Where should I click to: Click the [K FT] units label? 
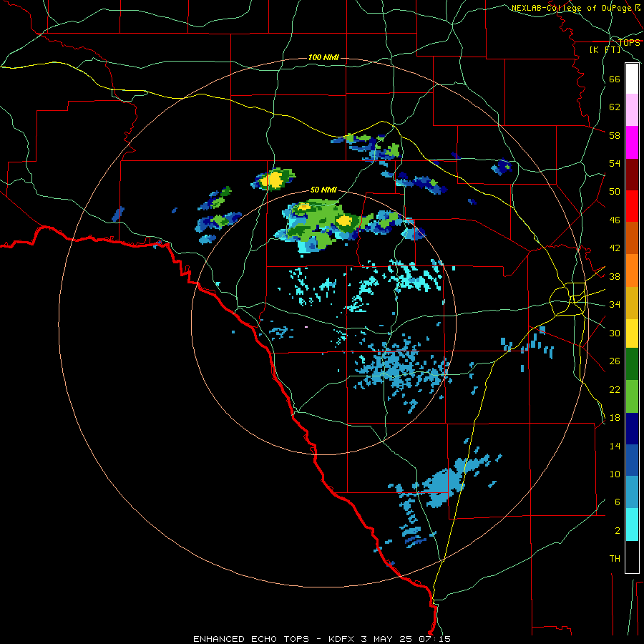coord(605,49)
